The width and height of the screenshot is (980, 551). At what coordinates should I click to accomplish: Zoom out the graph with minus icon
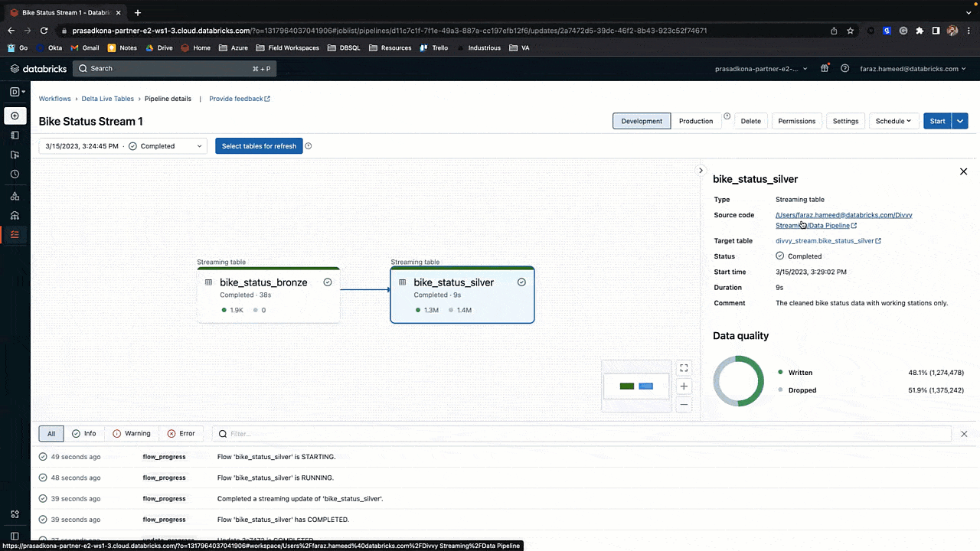click(x=684, y=405)
